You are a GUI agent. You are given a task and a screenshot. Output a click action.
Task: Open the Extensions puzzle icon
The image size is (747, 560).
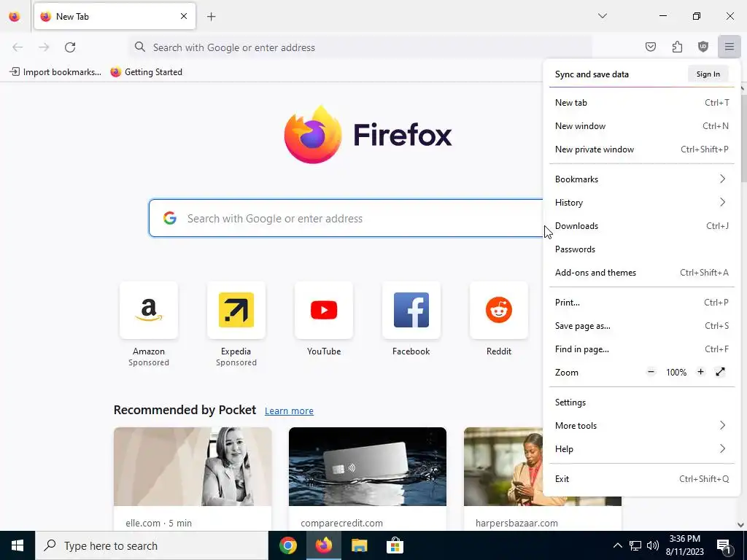tap(677, 47)
